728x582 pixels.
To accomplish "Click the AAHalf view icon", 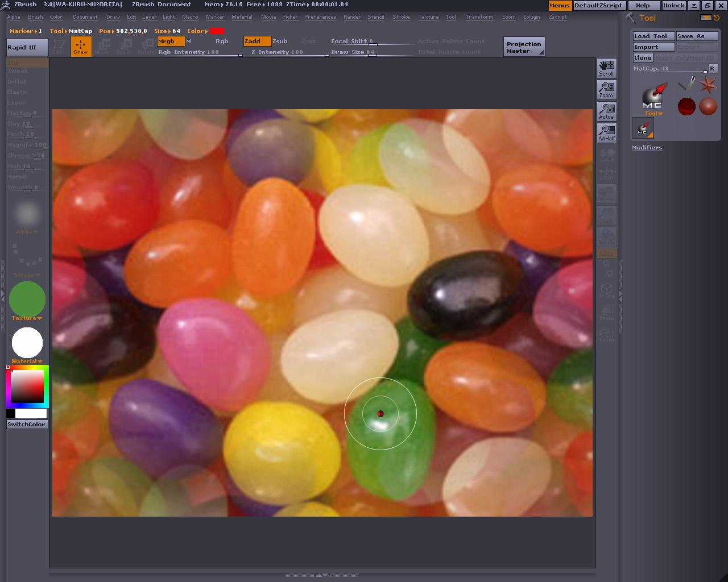I will pyautogui.click(x=606, y=132).
